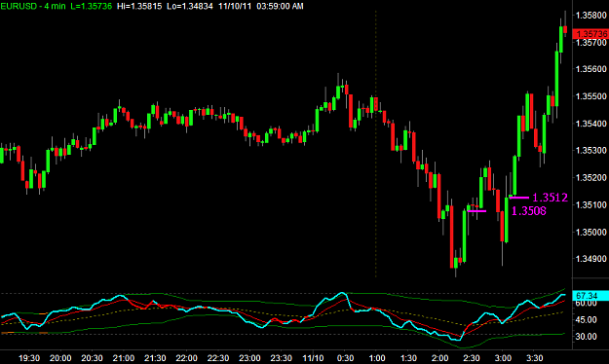Click the 23:30 time axis label
Image resolution: width=609 pixels, height=364 pixels.
click(x=282, y=358)
